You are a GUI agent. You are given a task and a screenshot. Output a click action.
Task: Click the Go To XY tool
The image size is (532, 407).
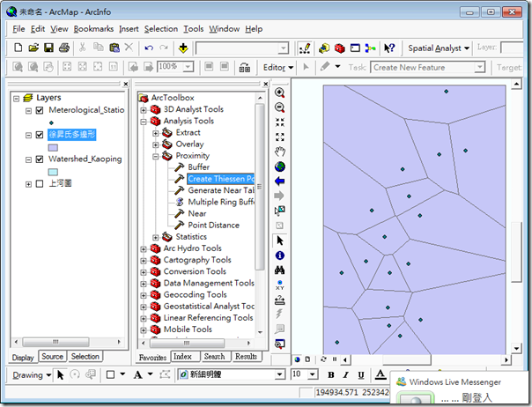279,285
